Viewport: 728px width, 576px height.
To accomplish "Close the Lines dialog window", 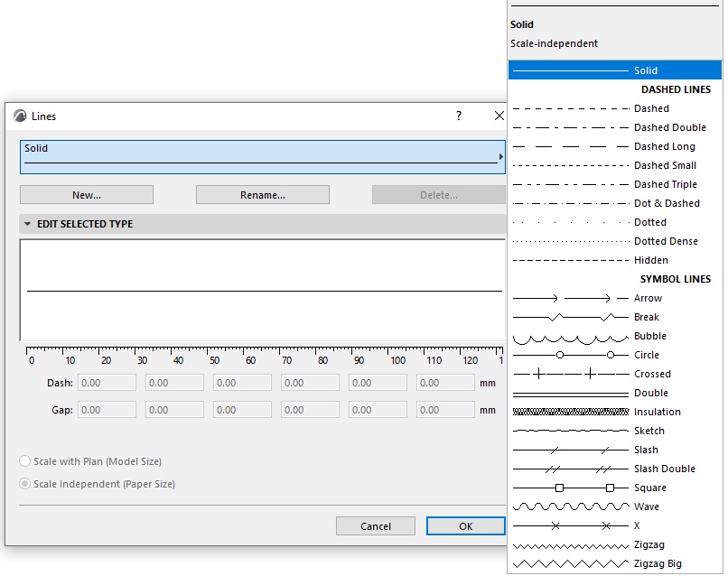I will [x=499, y=116].
